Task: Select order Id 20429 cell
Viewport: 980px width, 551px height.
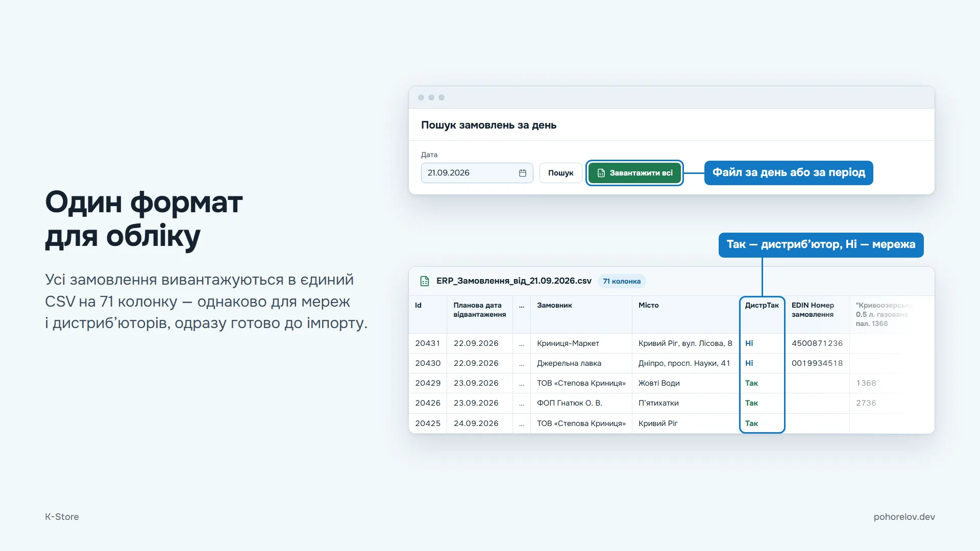Action: click(427, 383)
